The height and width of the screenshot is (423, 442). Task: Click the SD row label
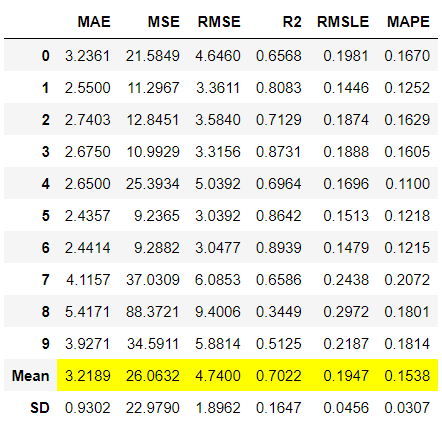point(40,408)
